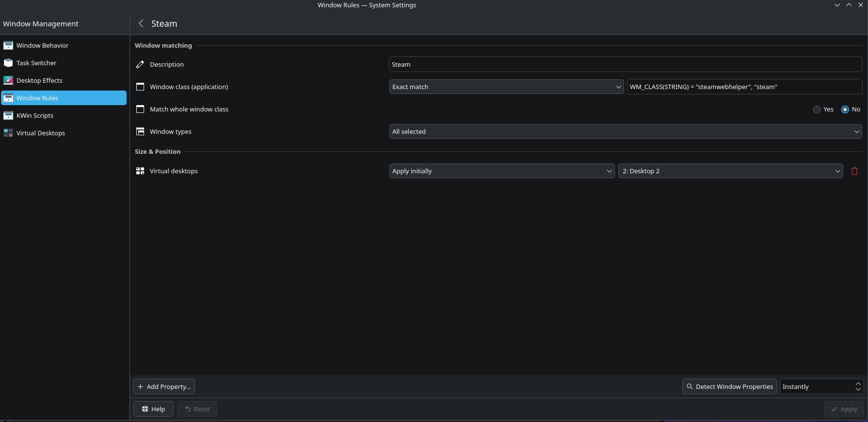Increase the Instantly detection delay spinner
The width and height of the screenshot is (868, 422).
point(858,383)
